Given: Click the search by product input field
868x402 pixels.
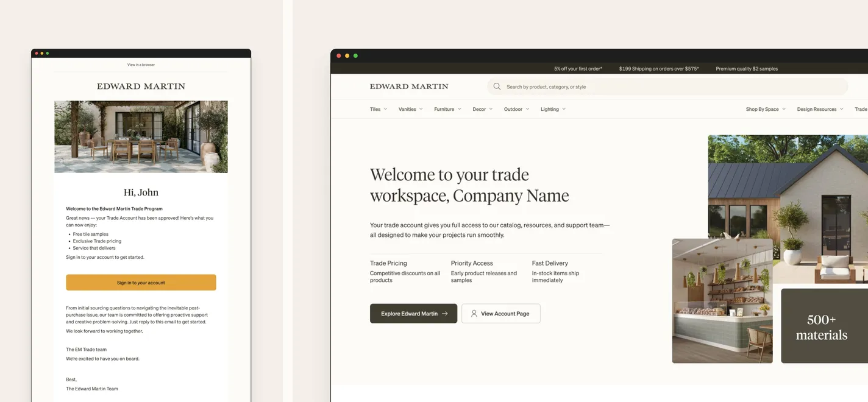Looking at the screenshot, I should pos(667,86).
